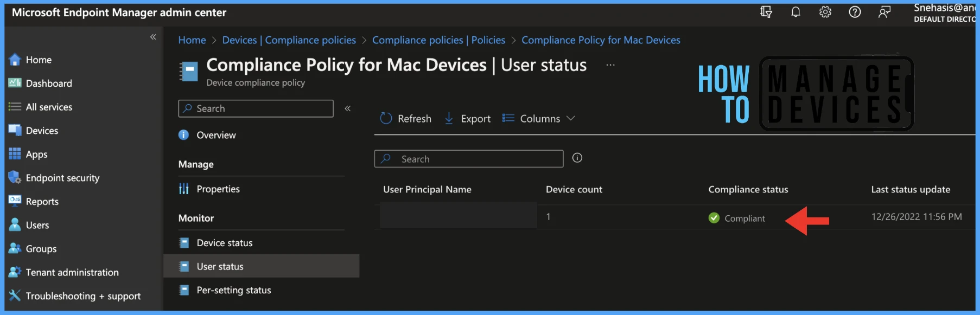Click the Per-setting status policy icon
Screen dimensions: 980x315
pos(184,290)
